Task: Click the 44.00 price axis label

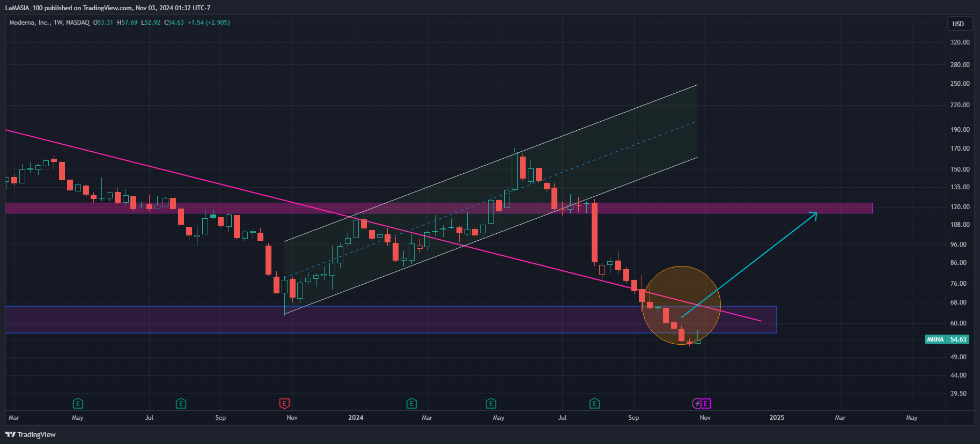Action: pyautogui.click(x=959, y=375)
